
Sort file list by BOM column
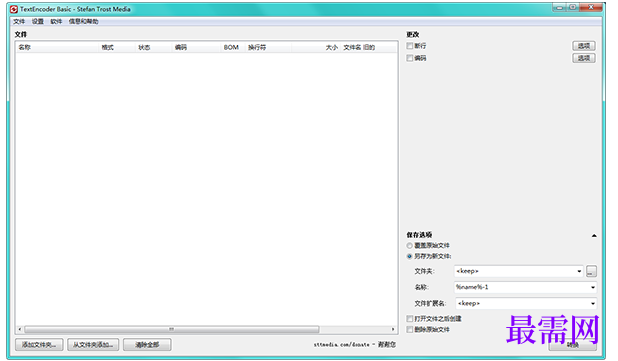(x=233, y=47)
